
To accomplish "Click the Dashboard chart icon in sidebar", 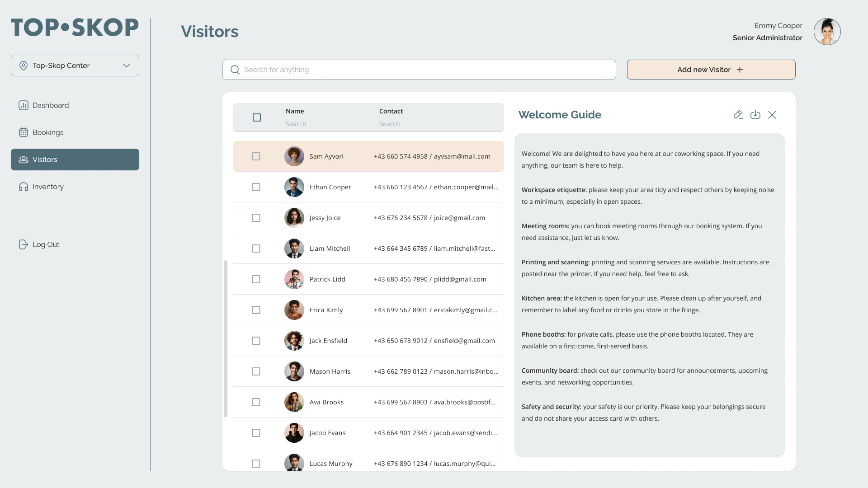I will click(x=24, y=105).
